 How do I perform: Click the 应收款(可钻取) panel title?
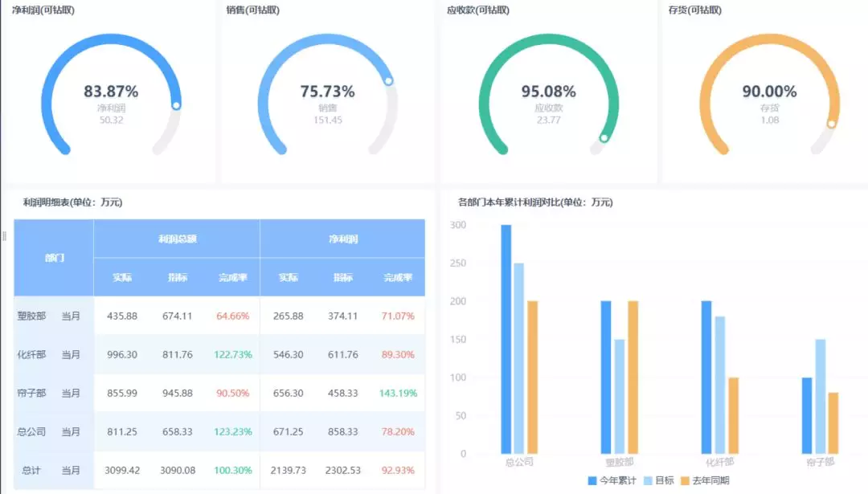(x=478, y=10)
